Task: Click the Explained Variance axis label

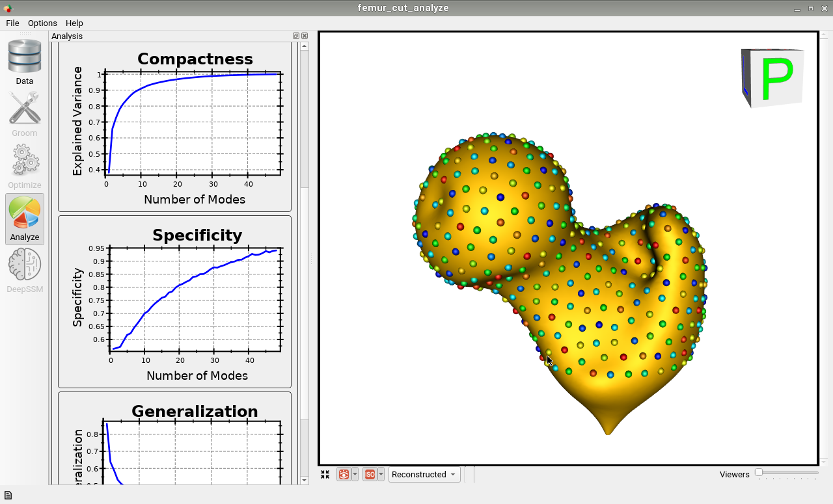Action: [x=77, y=121]
